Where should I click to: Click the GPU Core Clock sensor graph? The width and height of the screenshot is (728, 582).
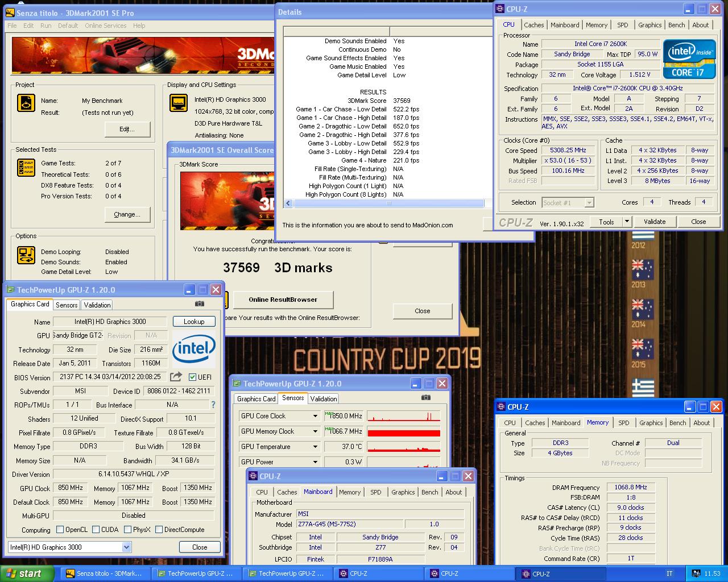tap(403, 416)
